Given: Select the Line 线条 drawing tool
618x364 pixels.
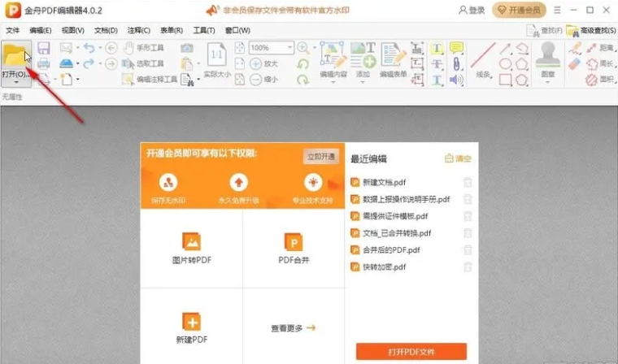Looking at the screenshot, I should (x=483, y=60).
